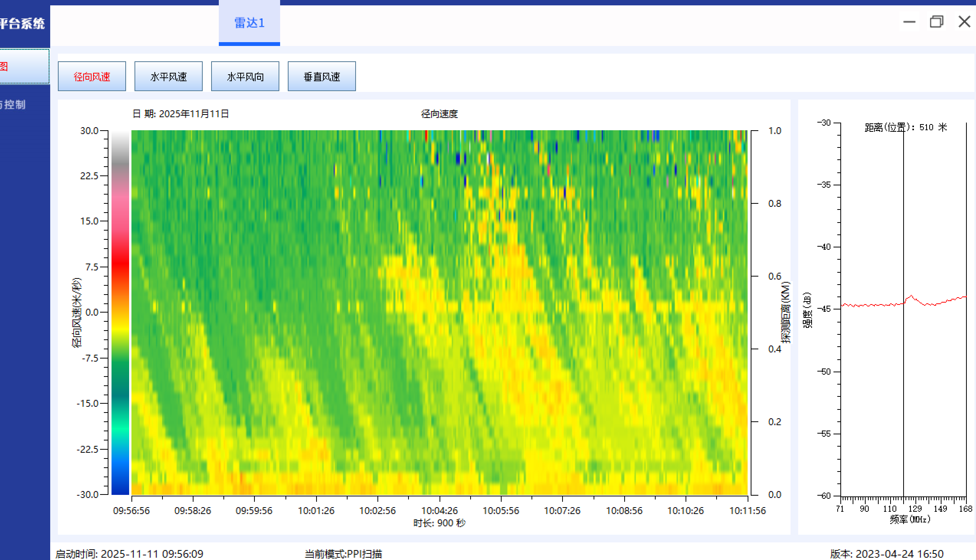The image size is (976, 560).
Task: Click the 09:58:26 time axis label
Action: (x=193, y=510)
